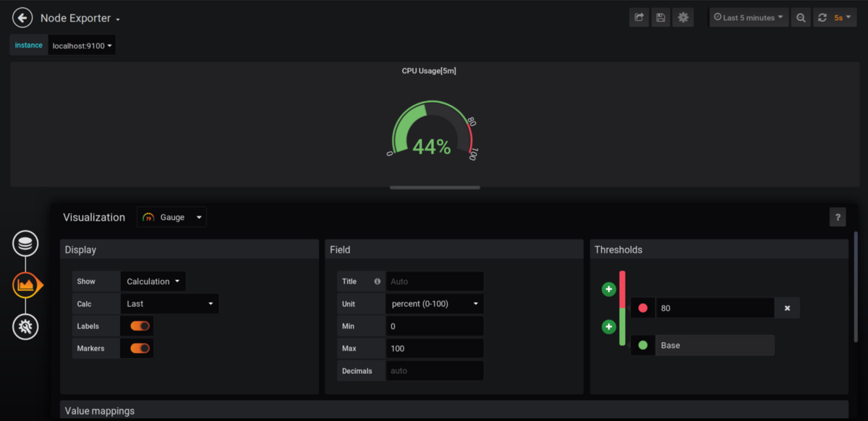Refresh the dashboard with the refresh icon
This screenshot has width=868, height=421.
[822, 18]
